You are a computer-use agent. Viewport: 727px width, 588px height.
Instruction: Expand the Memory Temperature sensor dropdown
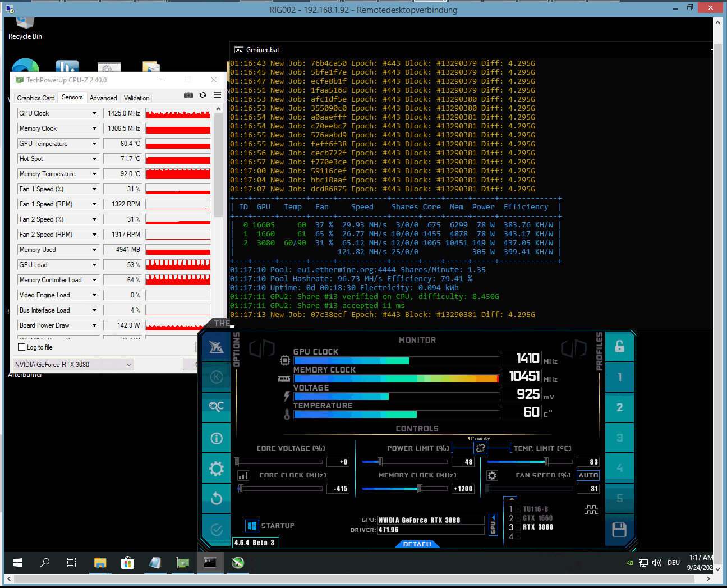(94, 174)
